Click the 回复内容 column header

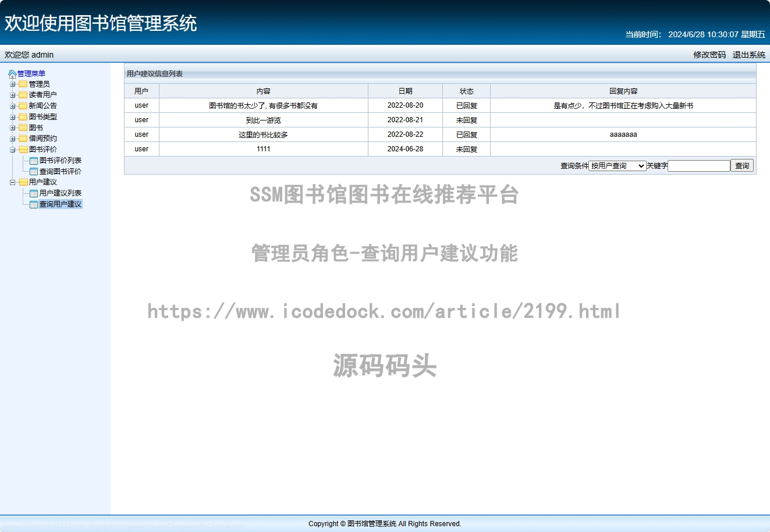point(623,91)
